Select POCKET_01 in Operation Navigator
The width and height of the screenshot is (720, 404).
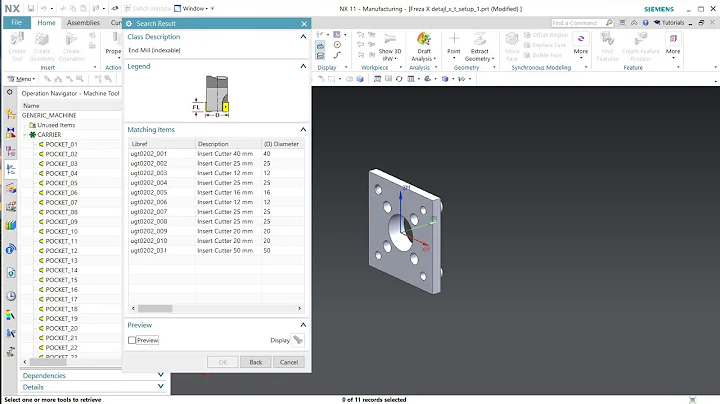pyautogui.click(x=61, y=144)
